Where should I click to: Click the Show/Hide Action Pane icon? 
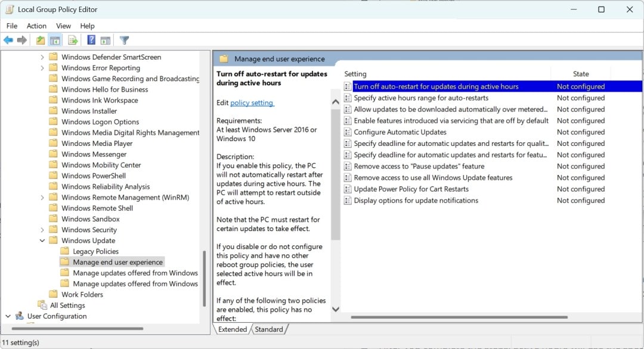[106, 40]
